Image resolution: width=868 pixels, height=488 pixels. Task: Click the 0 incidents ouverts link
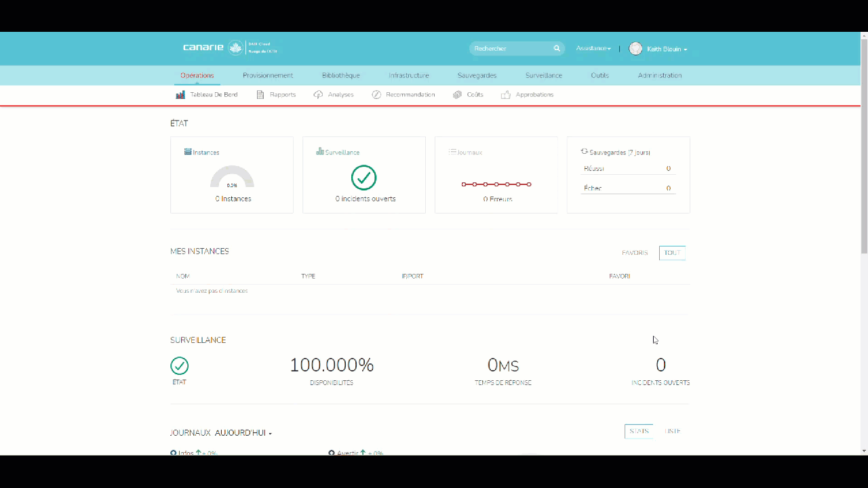point(366,199)
